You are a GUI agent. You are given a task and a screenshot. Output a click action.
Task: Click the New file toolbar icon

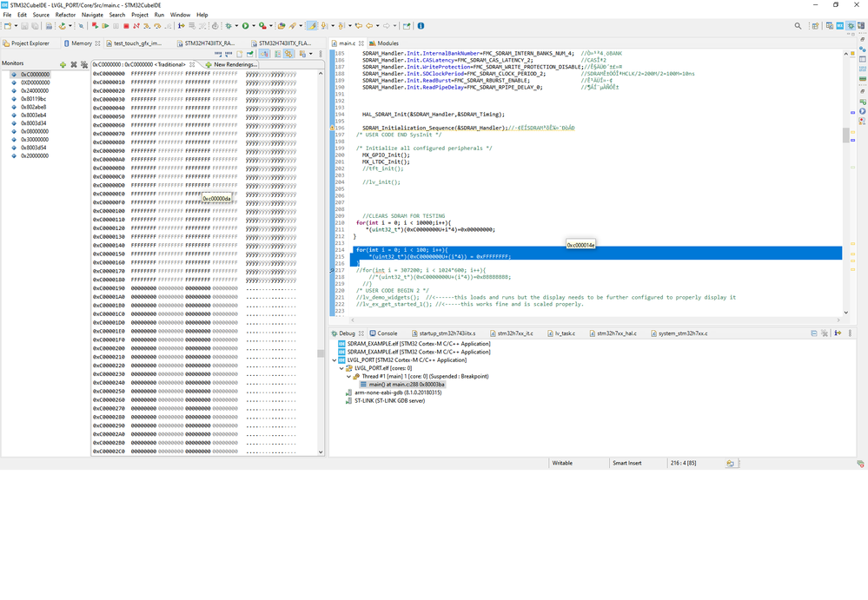[8, 26]
